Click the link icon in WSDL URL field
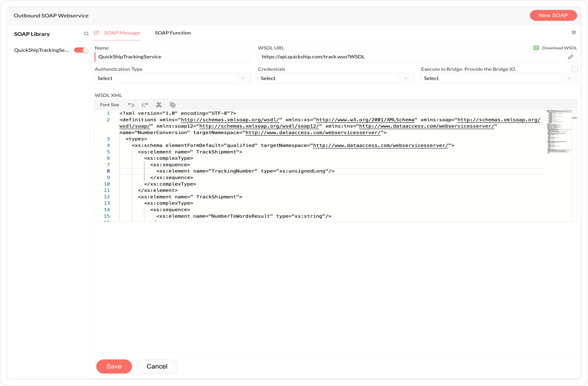588x386 pixels. 570,57
